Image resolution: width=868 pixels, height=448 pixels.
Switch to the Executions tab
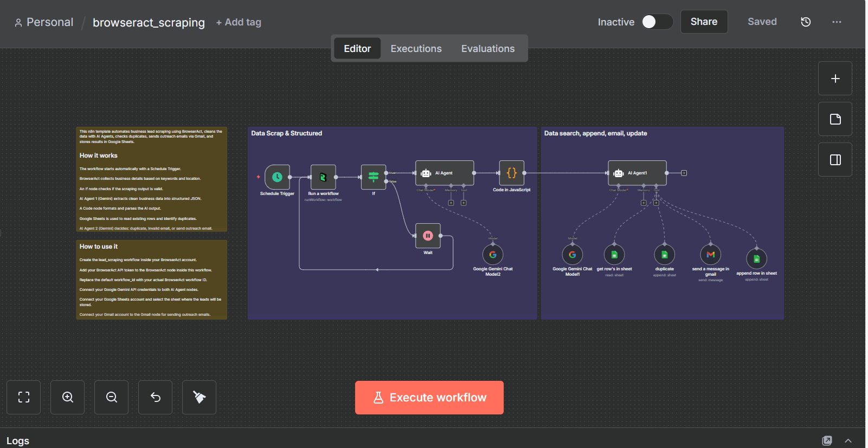[416, 49]
